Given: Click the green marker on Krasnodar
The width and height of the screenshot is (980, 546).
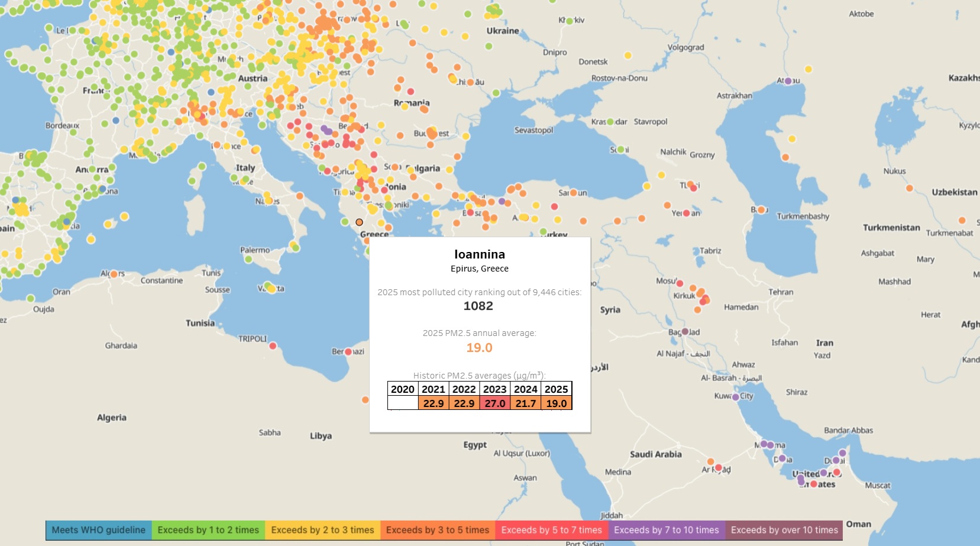Looking at the screenshot, I should (610, 122).
